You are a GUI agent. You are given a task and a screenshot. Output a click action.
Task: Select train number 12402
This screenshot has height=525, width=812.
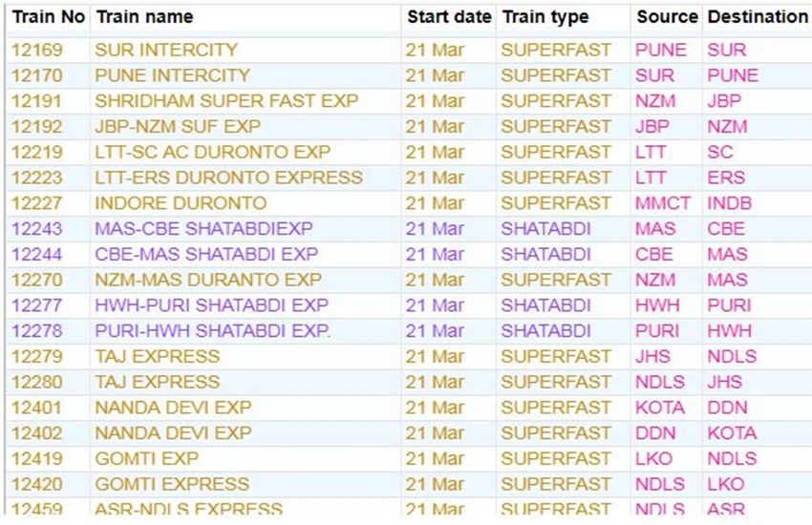[x=37, y=433]
